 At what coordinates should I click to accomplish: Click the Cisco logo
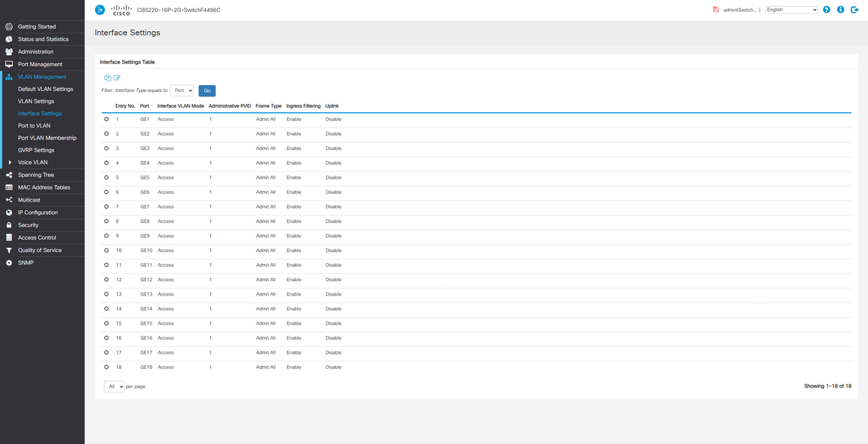tap(121, 10)
